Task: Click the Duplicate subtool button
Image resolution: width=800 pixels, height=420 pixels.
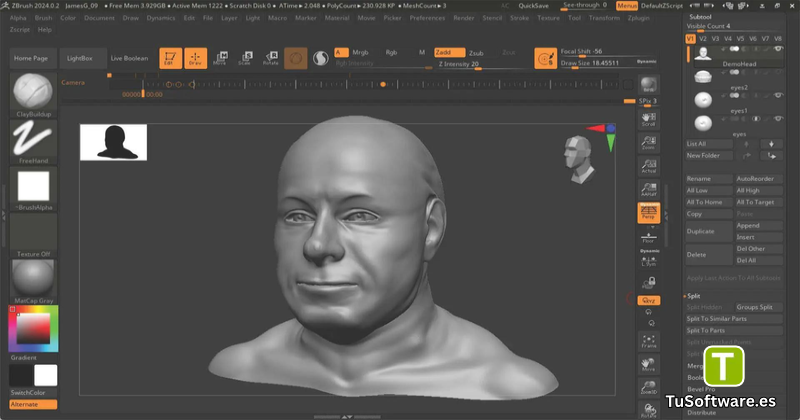Action: point(709,231)
